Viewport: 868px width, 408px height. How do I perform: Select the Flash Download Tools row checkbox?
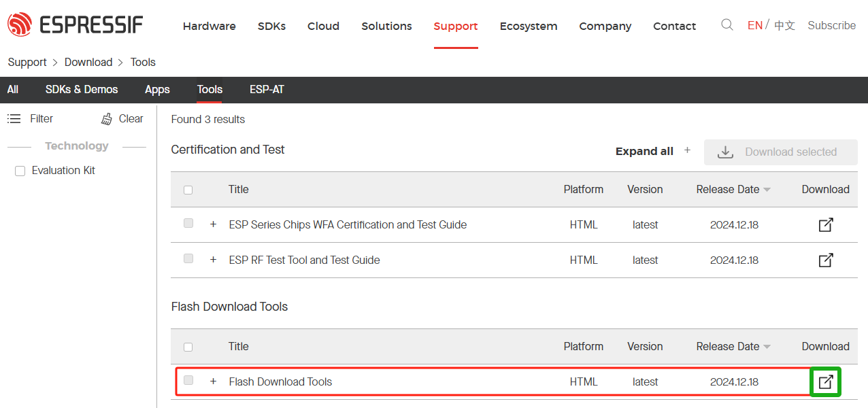(x=188, y=380)
